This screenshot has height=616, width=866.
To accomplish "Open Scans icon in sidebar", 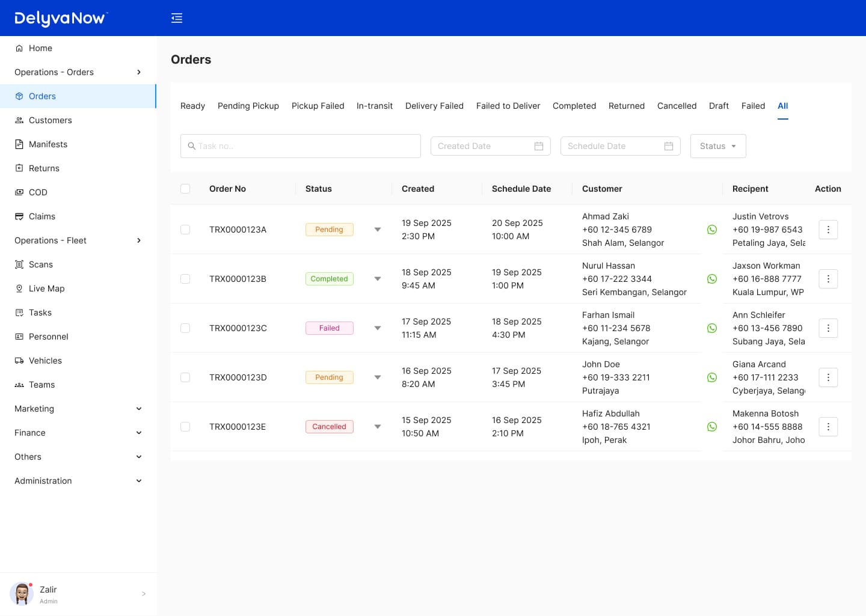I will click(x=19, y=264).
